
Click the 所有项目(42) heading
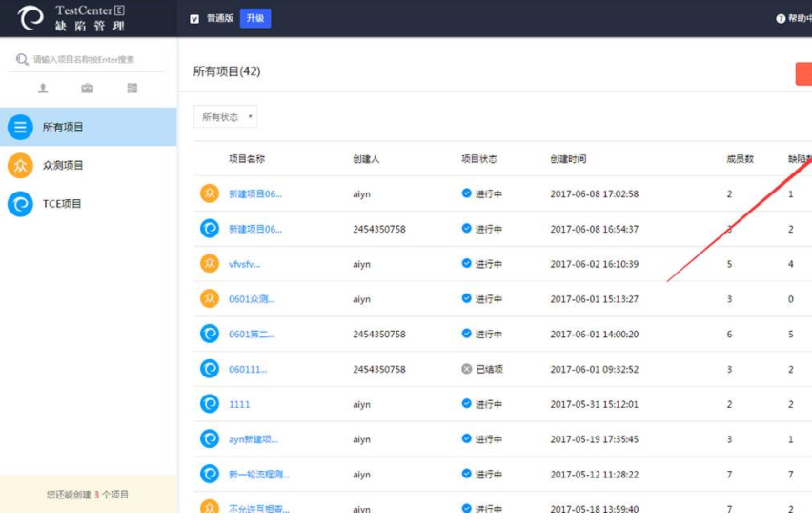pyautogui.click(x=227, y=71)
